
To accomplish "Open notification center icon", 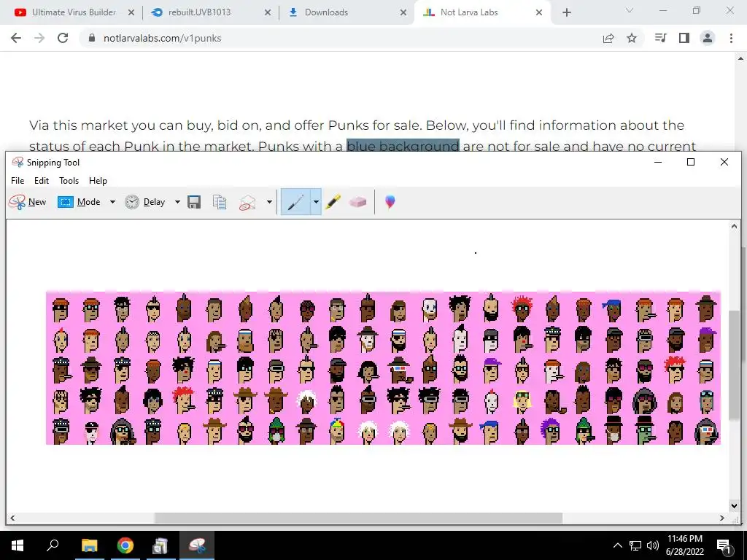I will point(724,545).
